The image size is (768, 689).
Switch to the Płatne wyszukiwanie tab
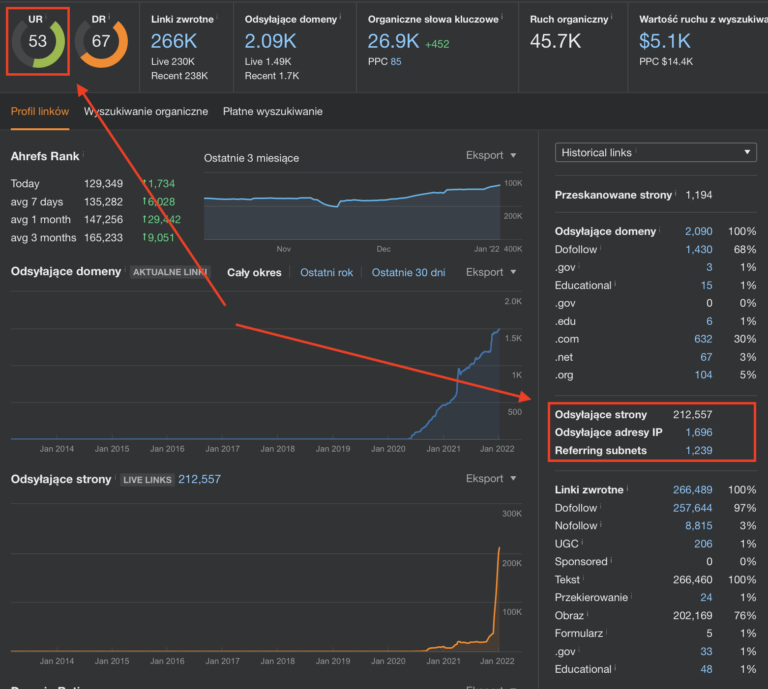[273, 112]
